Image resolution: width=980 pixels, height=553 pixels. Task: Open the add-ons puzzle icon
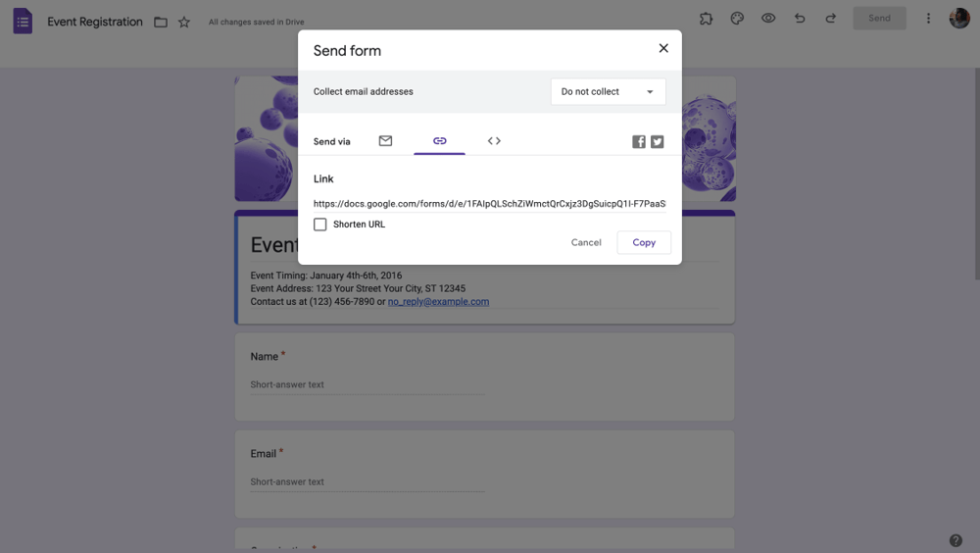click(x=706, y=19)
